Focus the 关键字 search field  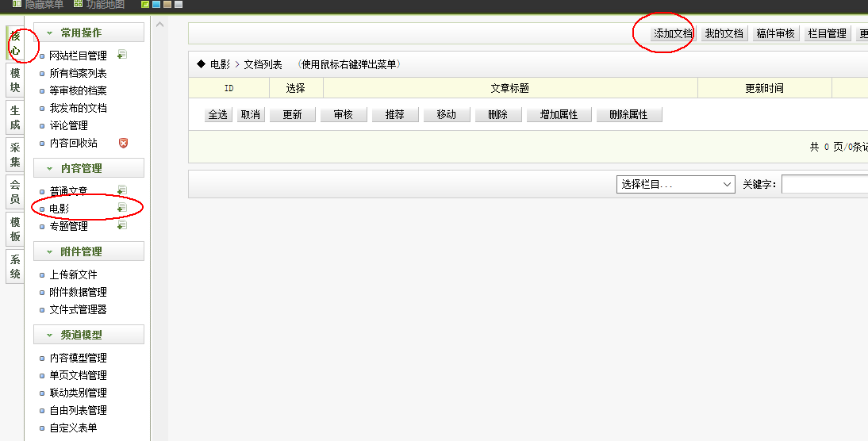[x=824, y=184]
